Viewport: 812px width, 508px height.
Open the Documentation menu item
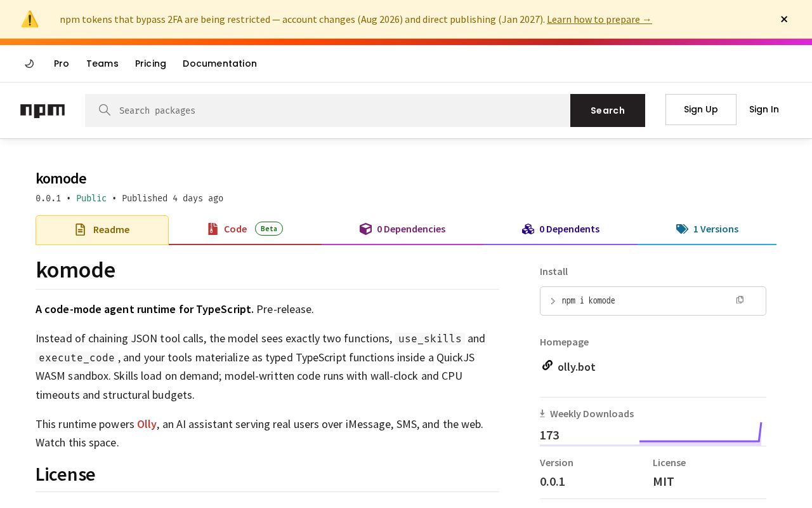[219, 63]
